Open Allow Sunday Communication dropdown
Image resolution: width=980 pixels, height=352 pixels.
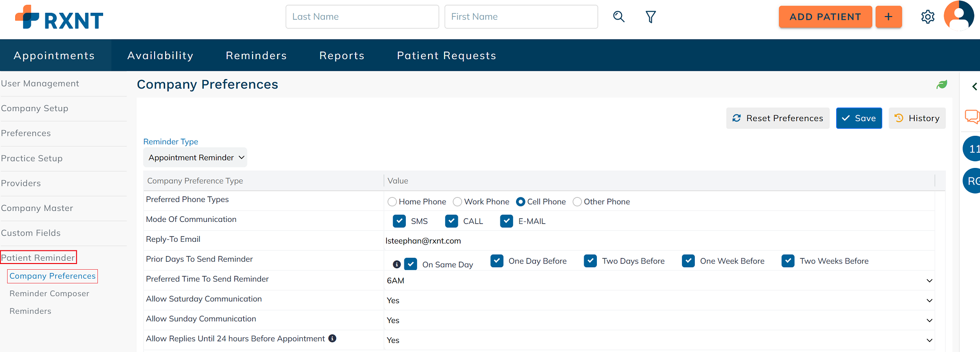tap(659, 320)
